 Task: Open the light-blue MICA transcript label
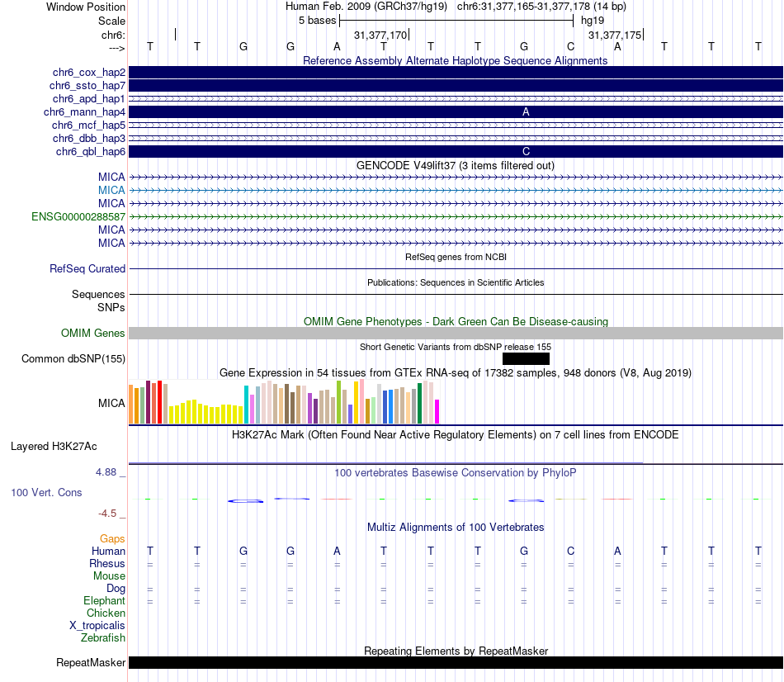[x=111, y=190]
